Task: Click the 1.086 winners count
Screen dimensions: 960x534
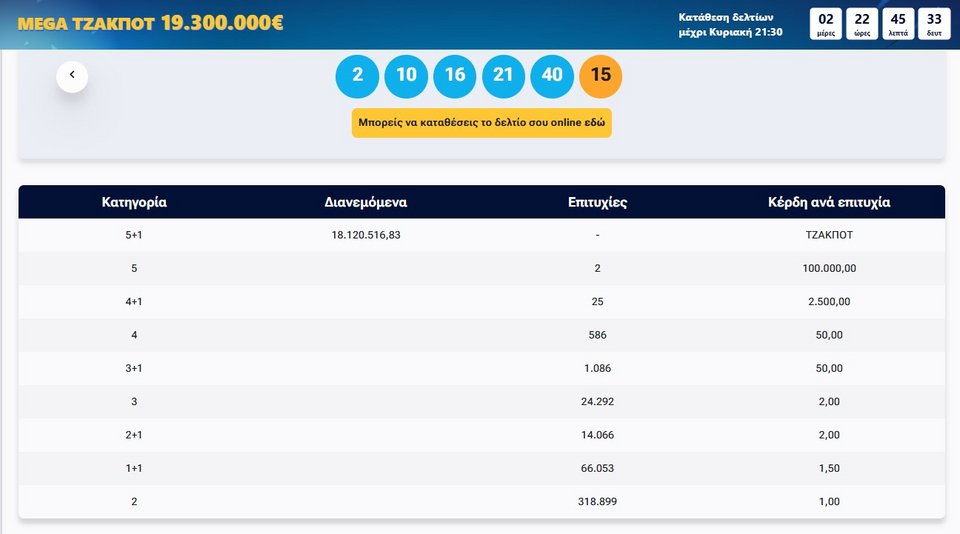Action: point(598,369)
